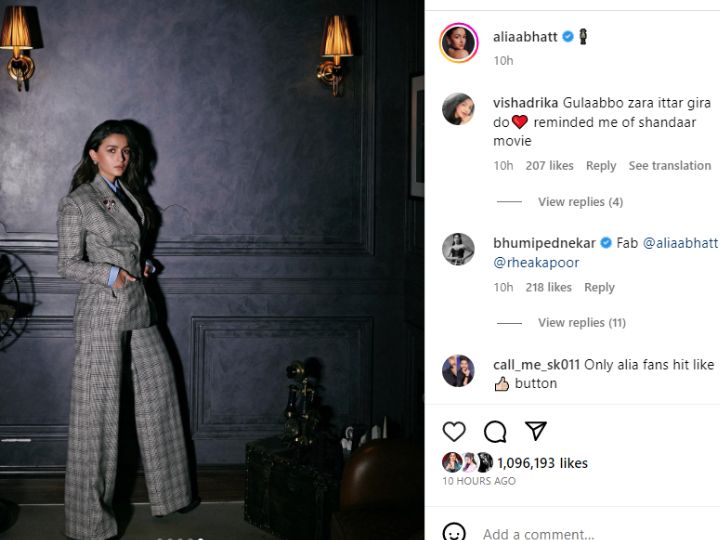Like the post with the heart icon

click(454, 432)
